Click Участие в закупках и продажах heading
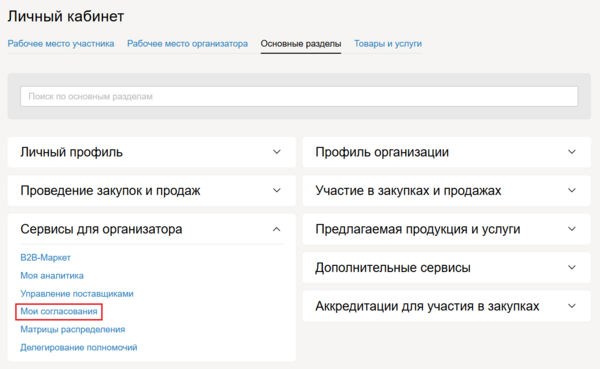600x369 pixels. pyautogui.click(x=408, y=191)
